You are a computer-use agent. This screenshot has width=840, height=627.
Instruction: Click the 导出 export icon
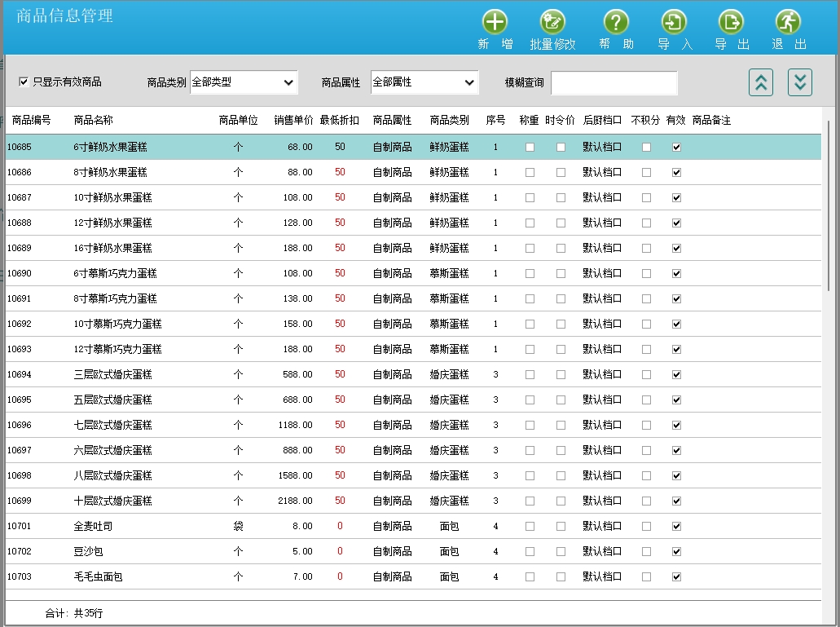coord(731,22)
